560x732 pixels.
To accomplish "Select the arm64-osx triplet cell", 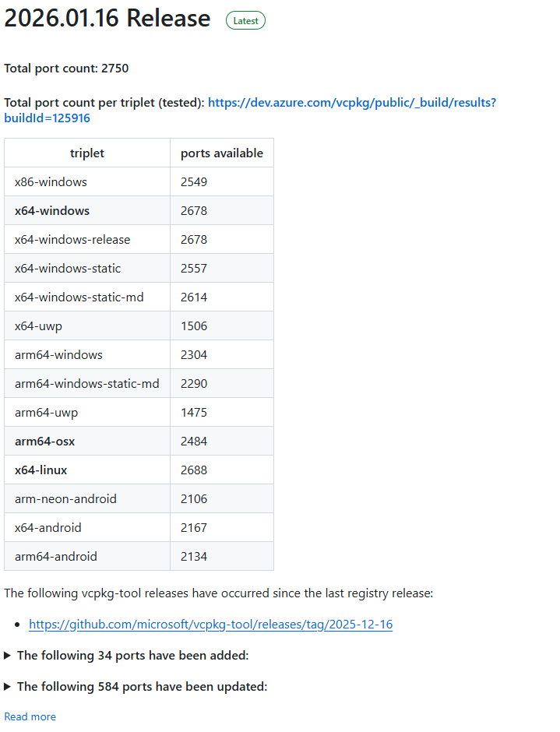I will [45, 442].
